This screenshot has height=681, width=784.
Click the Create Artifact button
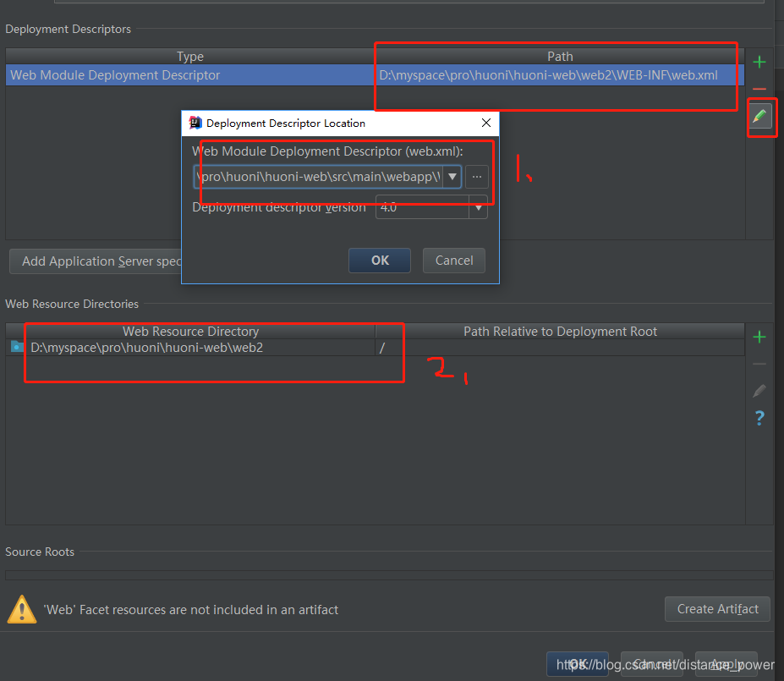717,609
